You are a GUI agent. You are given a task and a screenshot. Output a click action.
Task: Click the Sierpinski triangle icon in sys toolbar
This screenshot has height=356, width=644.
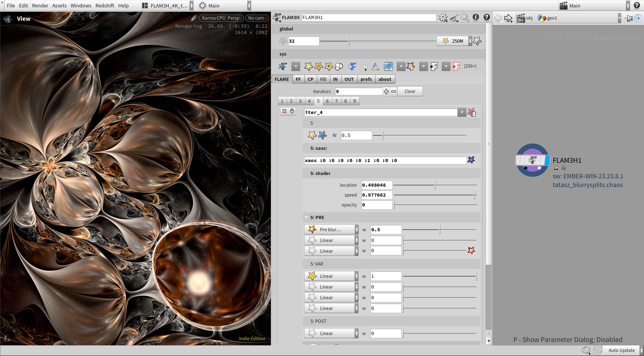(x=375, y=66)
